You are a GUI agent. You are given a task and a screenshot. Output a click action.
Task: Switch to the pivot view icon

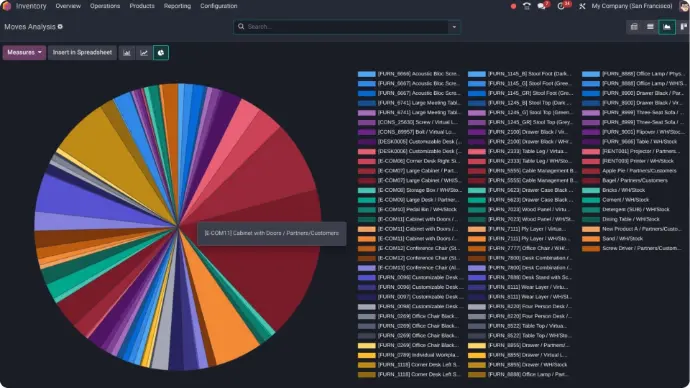pos(634,27)
